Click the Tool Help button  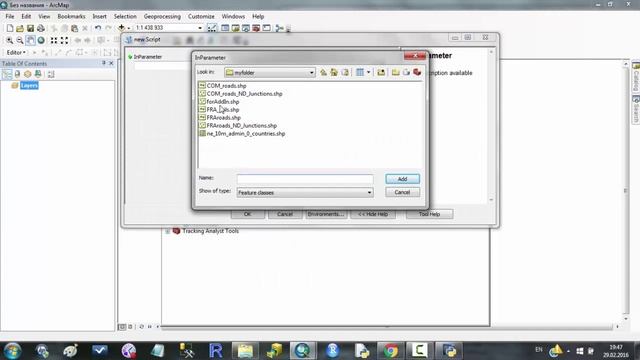click(x=429, y=214)
